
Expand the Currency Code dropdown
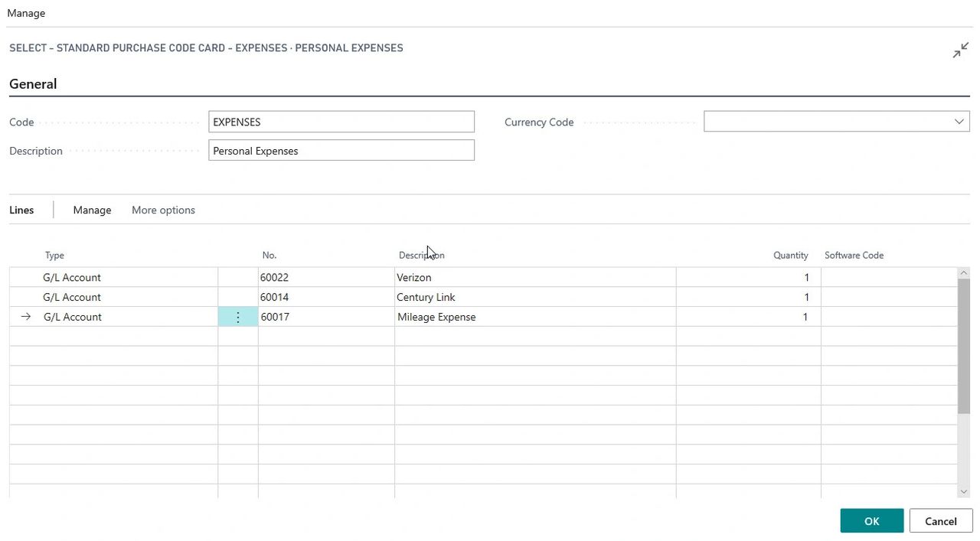959,122
